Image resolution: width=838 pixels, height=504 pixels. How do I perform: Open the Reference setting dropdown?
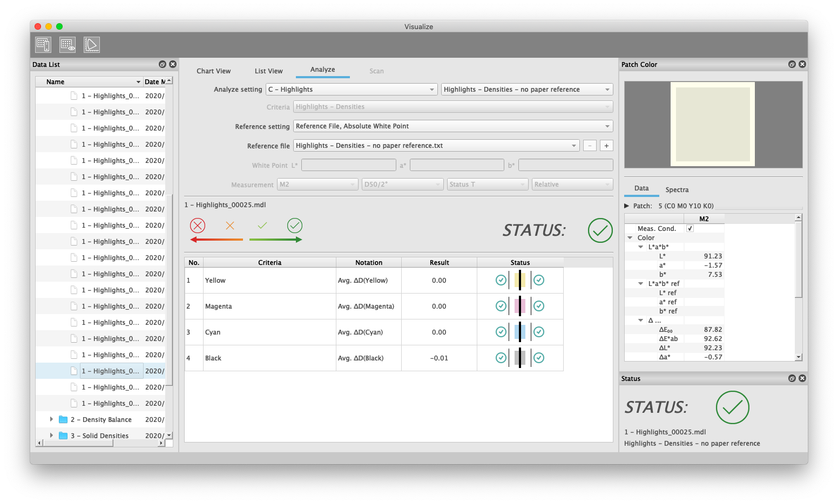click(x=453, y=126)
